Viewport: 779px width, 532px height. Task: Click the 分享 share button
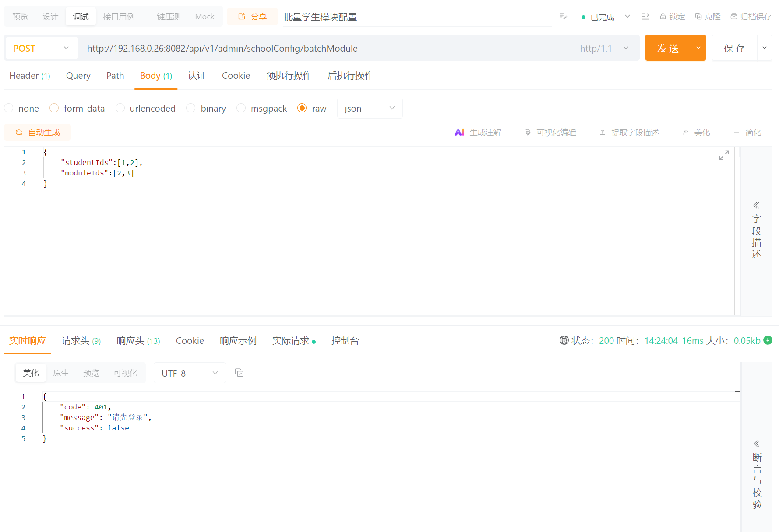[252, 16]
